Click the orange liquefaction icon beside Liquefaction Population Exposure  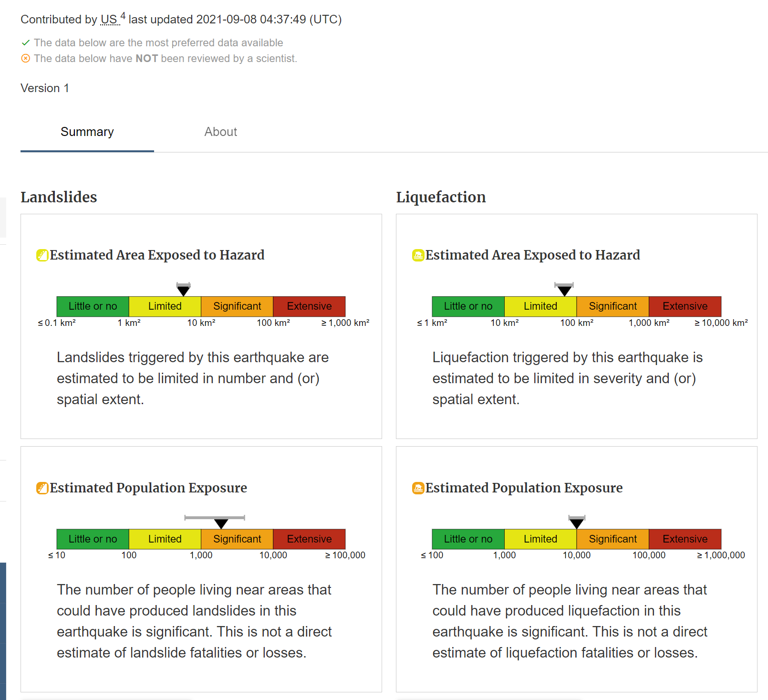(x=418, y=488)
